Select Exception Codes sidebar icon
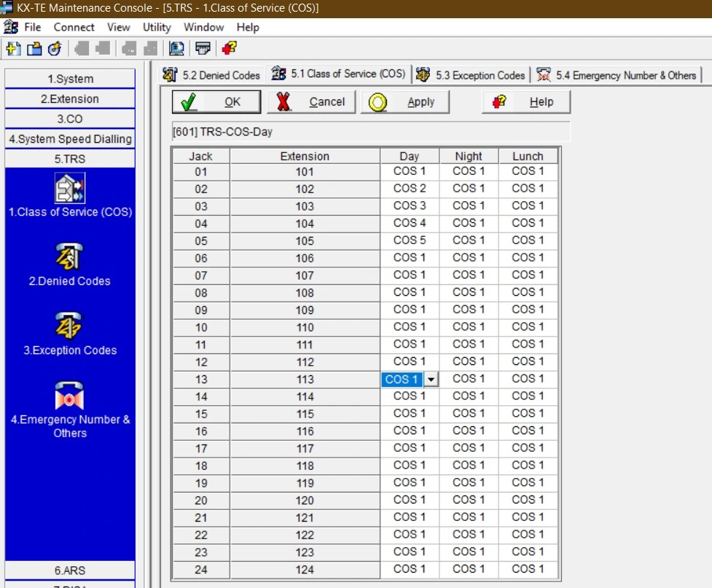The height and width of the screenshot is (588, 712). [x=70, y=326]
